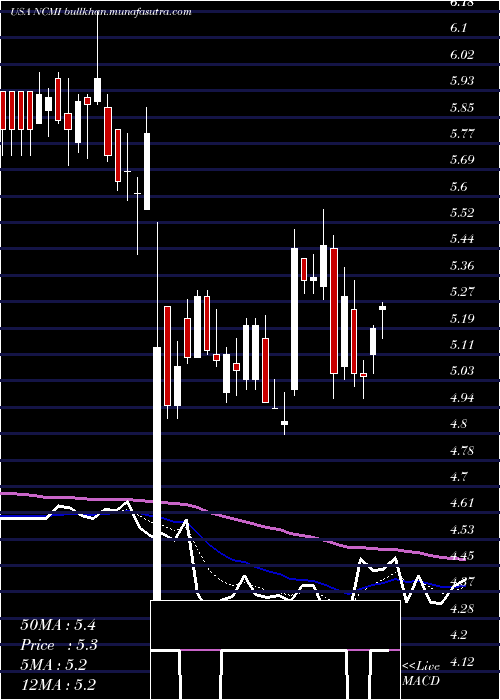Click the <<Live MACD label
The image size is (500, 700).
(x=421, y=674)
